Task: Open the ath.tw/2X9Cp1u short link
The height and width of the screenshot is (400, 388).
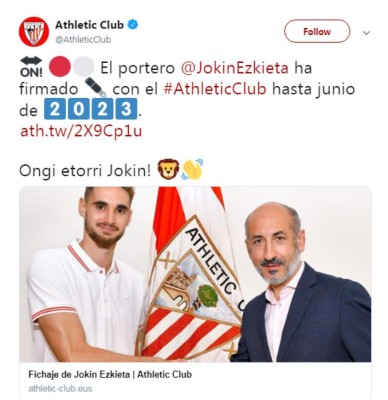Action: pyautogui.click(x=81, y=131)
